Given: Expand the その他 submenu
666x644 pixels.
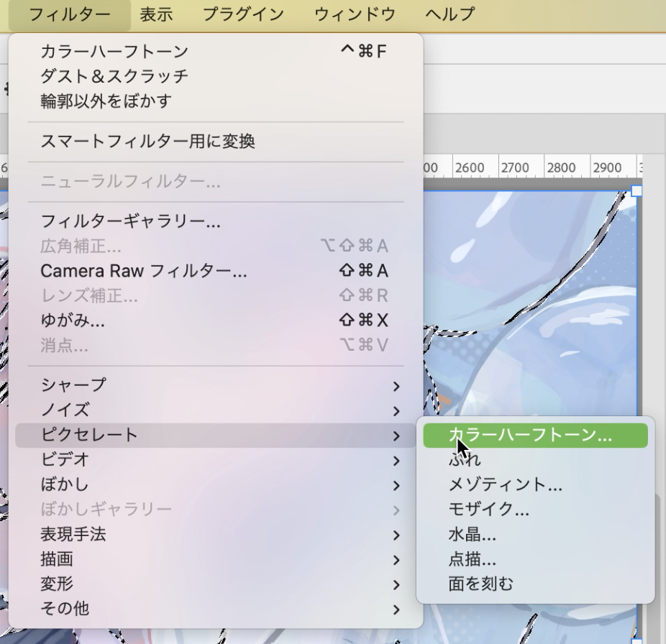Looking at the screenshot, I should 216,609.
